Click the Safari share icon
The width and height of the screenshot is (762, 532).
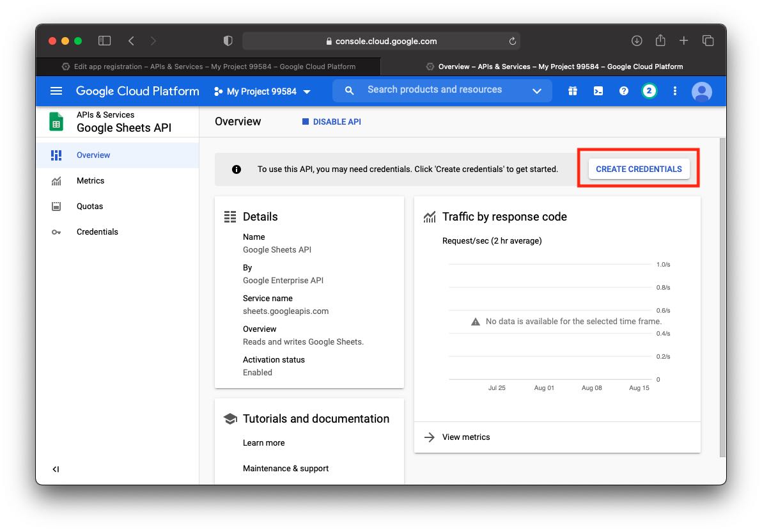(x=660, y=40)
